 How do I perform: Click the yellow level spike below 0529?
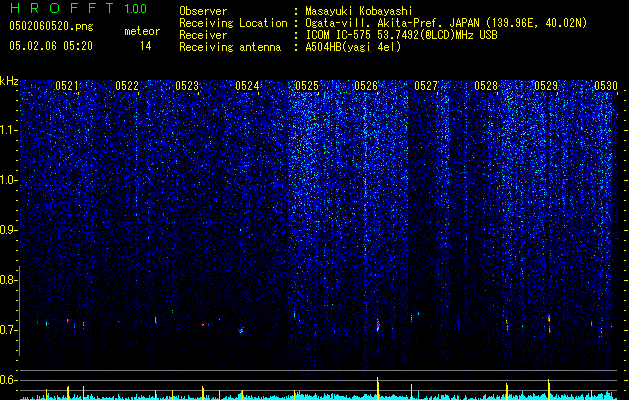[x=548, y=389]
